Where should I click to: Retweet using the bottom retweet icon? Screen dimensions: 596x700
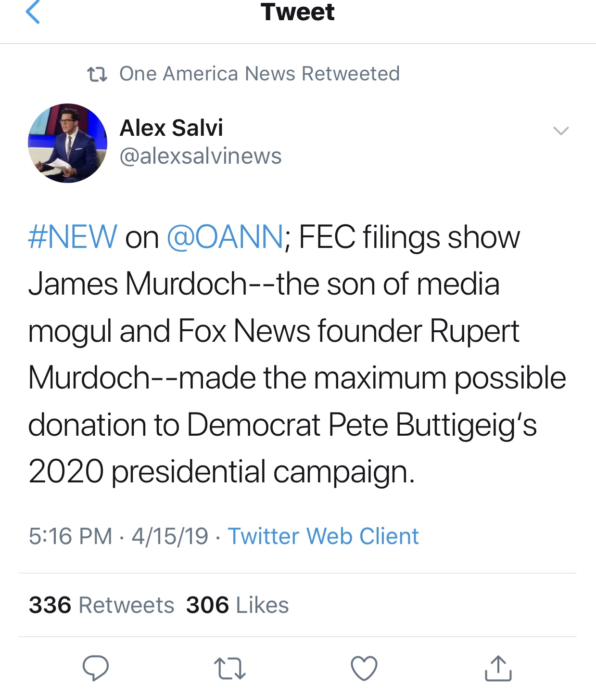click(229, 669)
